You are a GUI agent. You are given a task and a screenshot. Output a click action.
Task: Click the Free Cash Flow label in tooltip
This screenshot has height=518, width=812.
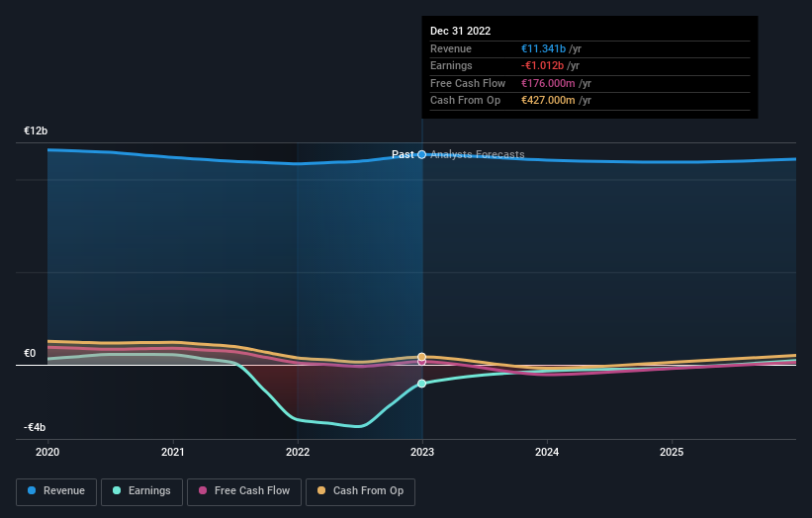[x=468, y=83]
